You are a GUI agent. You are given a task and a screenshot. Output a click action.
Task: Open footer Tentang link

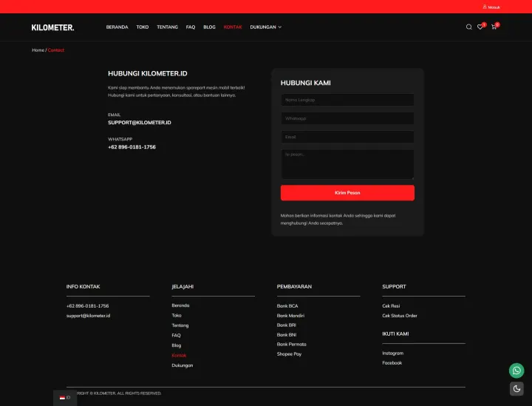(x=180, y=325)
